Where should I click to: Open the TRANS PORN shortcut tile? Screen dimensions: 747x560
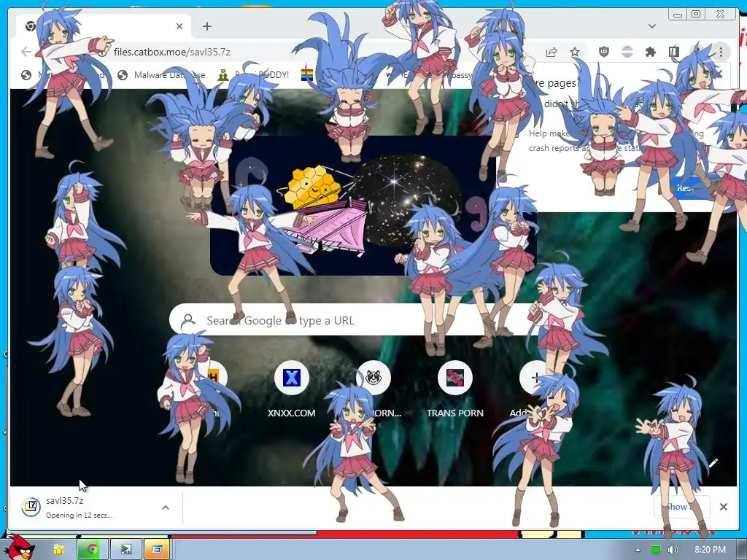[x=455, y=389]
